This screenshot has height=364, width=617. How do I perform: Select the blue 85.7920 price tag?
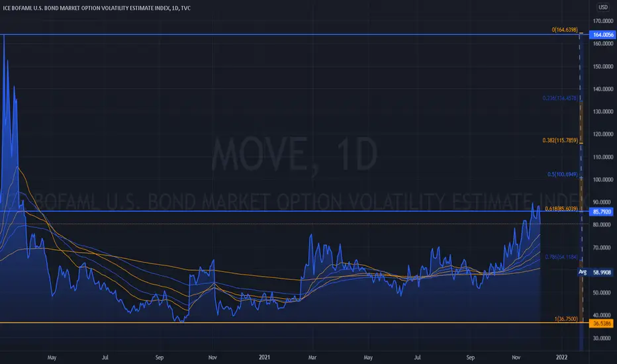click(602, 212)
